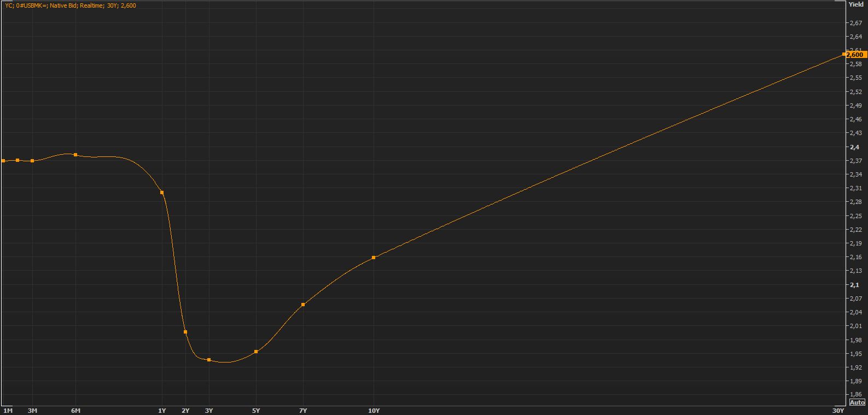The image size is (868, 415).
Task: Click the 2,49 yield axis label
Action: tap(855, 106)
